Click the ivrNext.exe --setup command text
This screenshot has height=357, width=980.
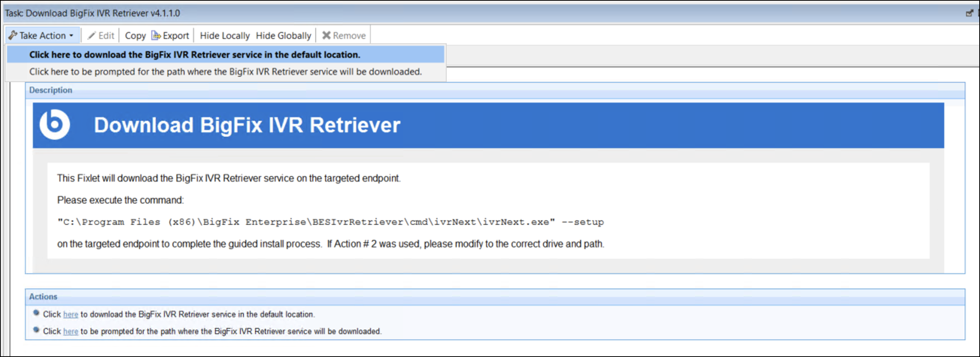pyautogui.click(x=330, y=222)
